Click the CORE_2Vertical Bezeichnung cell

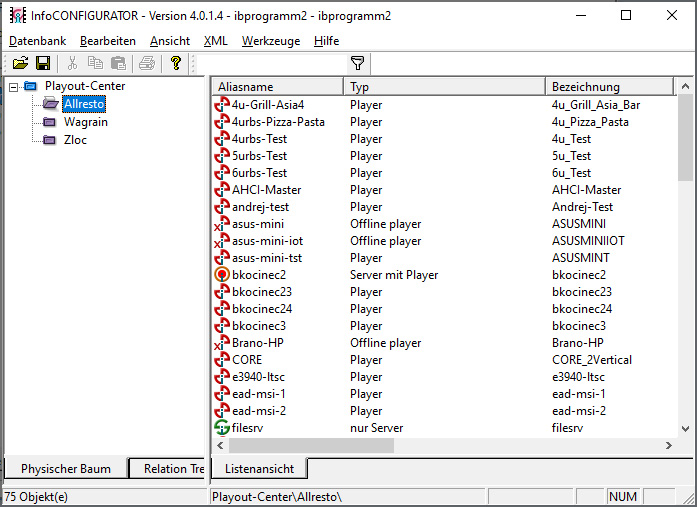(592, 360)
